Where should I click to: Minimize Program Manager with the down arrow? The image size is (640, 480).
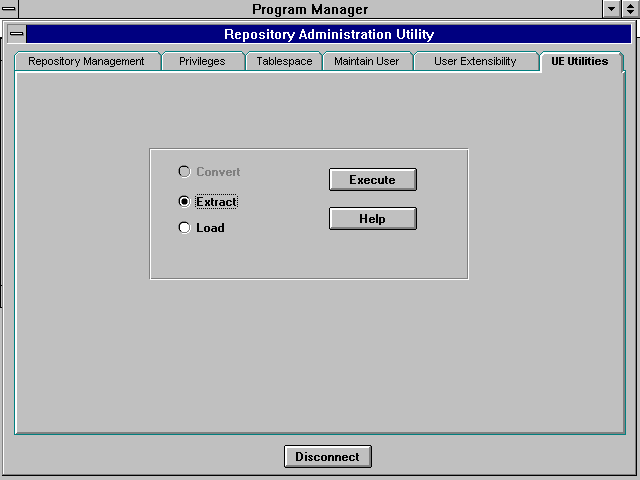coord(612,9)
